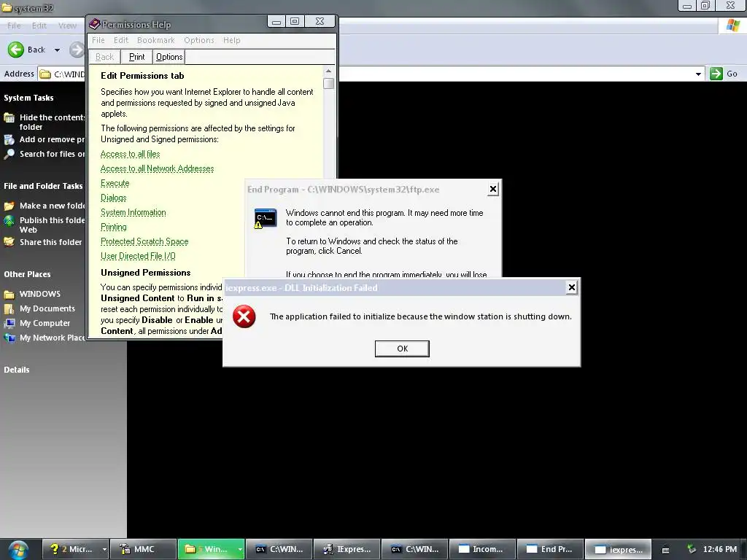The image size is (747, 560).
Task: Open the File menu of system32 window
Action: point(14,26)
